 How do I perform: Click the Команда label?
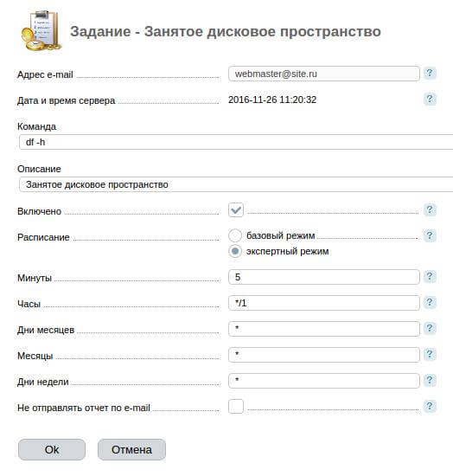pos(36,126)
